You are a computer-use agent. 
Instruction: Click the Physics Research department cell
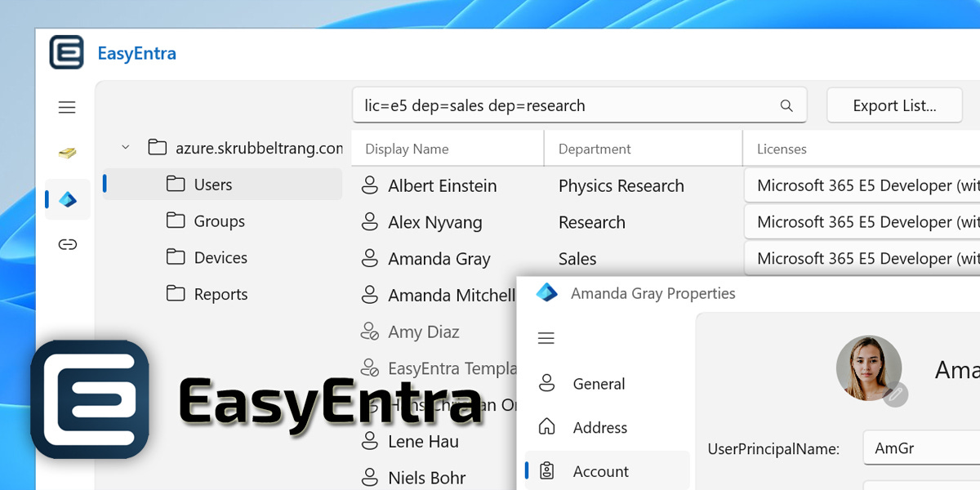tap(621, 185)
